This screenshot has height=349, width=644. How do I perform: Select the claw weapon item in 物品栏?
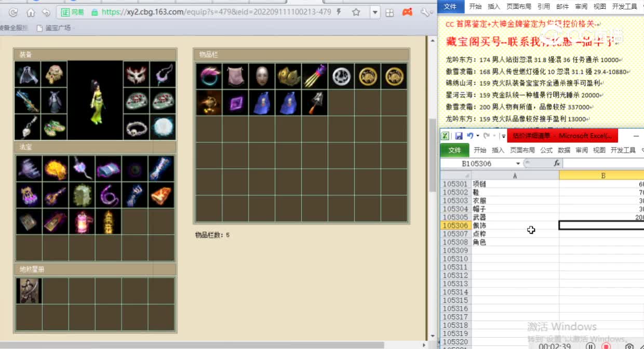click(315, 76)
